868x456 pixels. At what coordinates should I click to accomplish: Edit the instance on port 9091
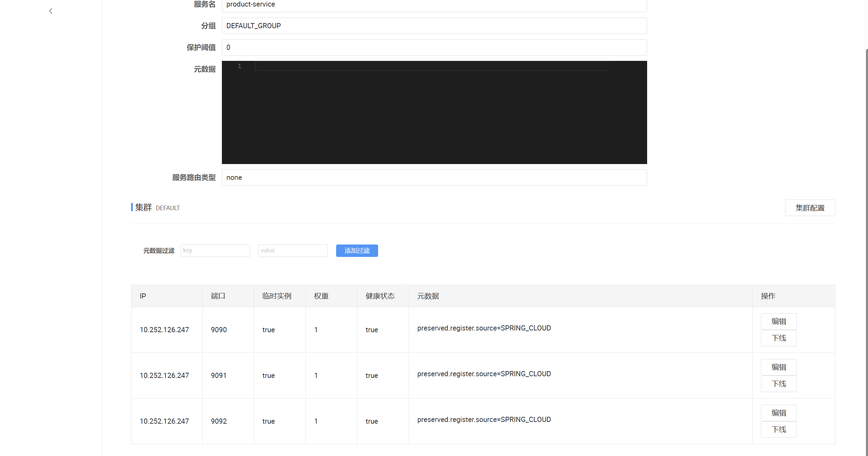tap(778, 367)
